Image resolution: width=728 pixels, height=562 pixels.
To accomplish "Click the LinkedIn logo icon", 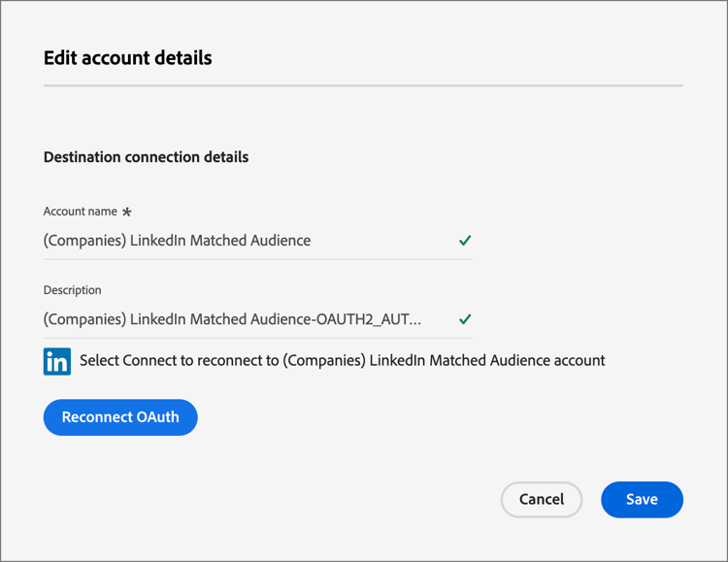I will tap(57, 361).
